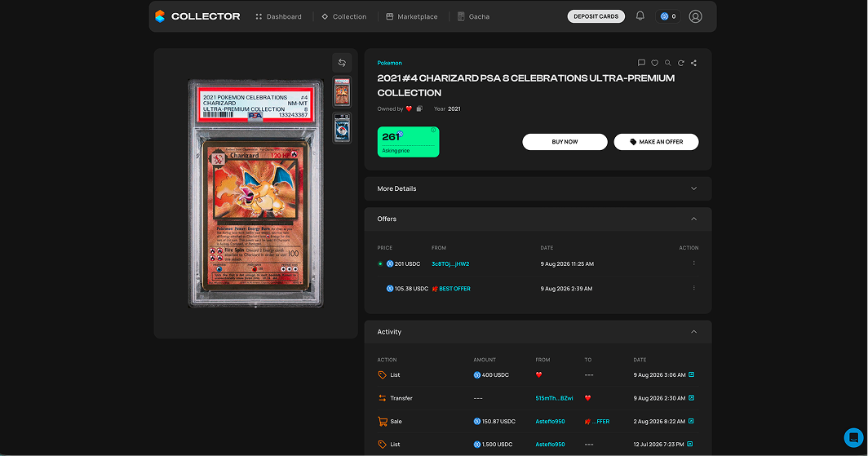Screen dimensions: 868x456
Task: Open List transaction link dated 9 Aug
Action: coord(692,374)
